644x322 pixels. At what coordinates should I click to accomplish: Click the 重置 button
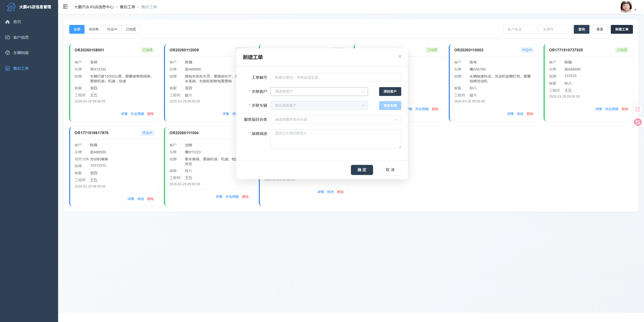pos(600,29)
